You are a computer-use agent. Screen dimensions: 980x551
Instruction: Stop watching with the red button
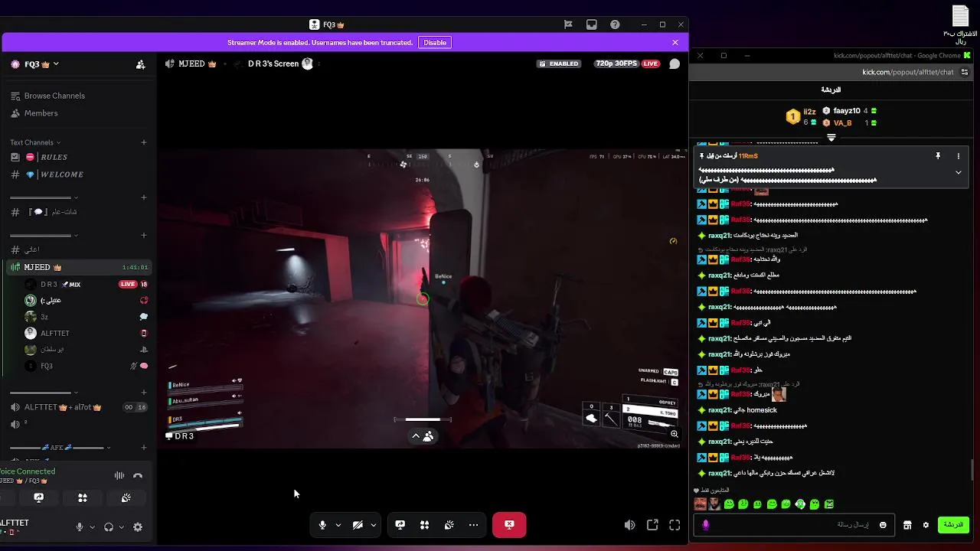click(x=509, y=525)
